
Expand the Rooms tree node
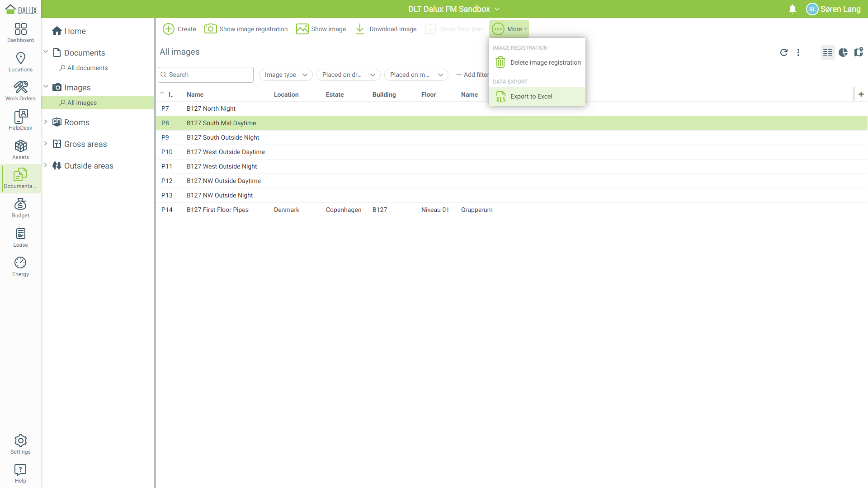46,122
